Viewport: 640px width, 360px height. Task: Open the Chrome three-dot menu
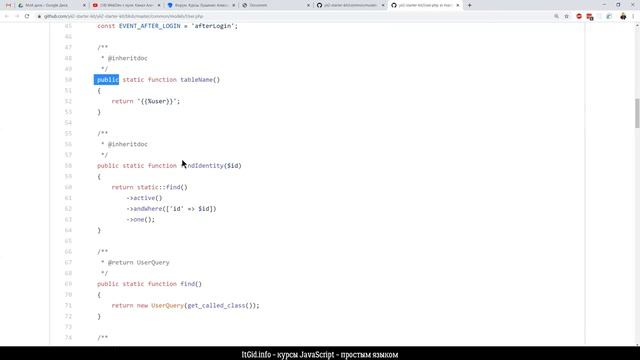tap(634, 16)
